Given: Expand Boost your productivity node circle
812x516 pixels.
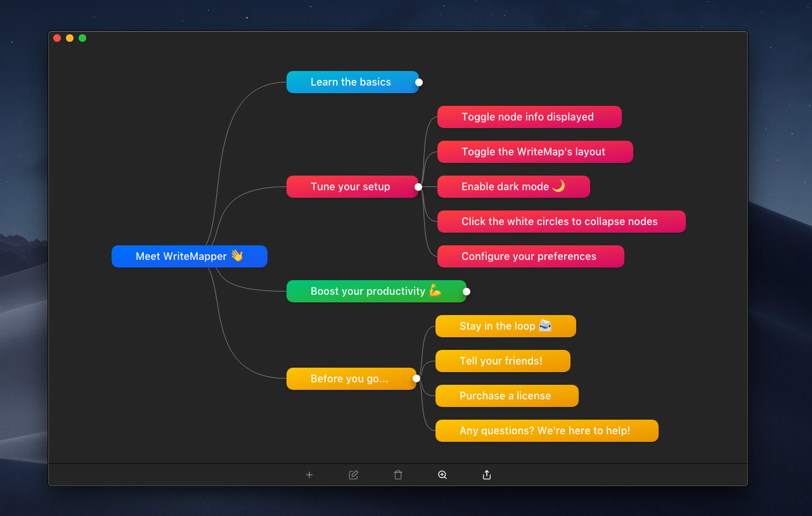Looking at the screenshot, I should click(467, 292).
